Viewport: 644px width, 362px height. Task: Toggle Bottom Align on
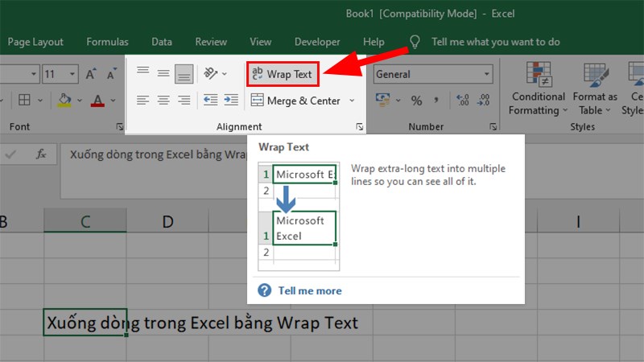184,74
